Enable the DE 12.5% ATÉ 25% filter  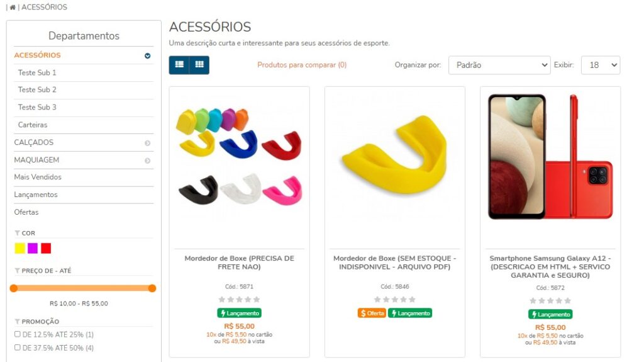coord(17,334)
